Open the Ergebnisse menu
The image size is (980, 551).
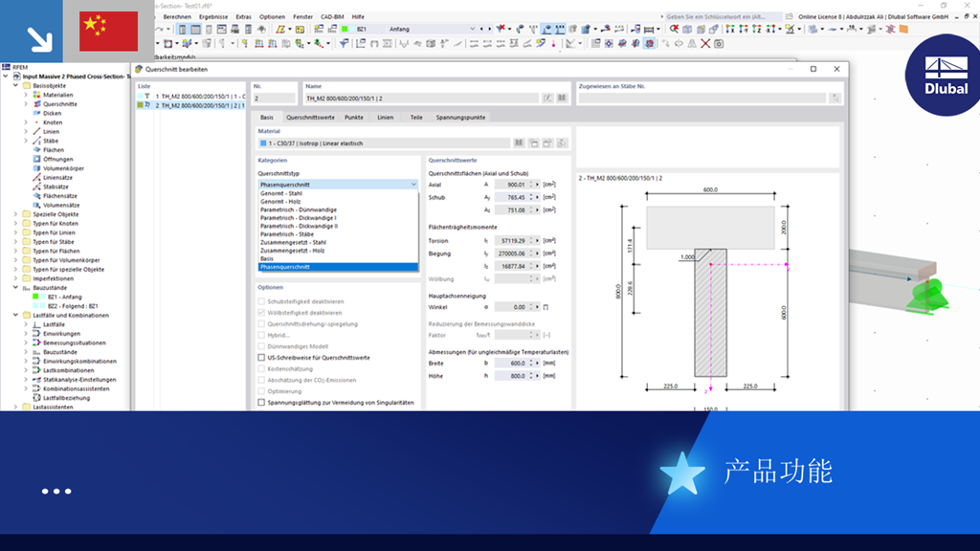[213, 17]
